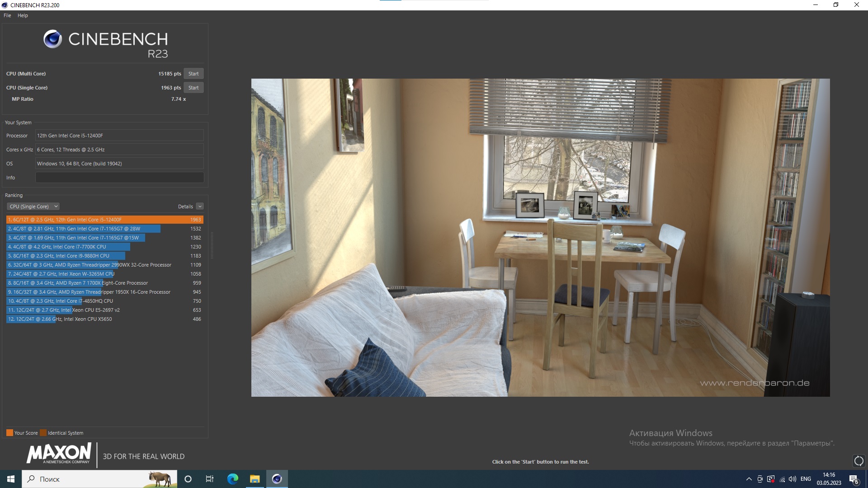Click the volume speaker tray icon
The width and height of the screenshot is (868, 488).
[x=793, y=479]
